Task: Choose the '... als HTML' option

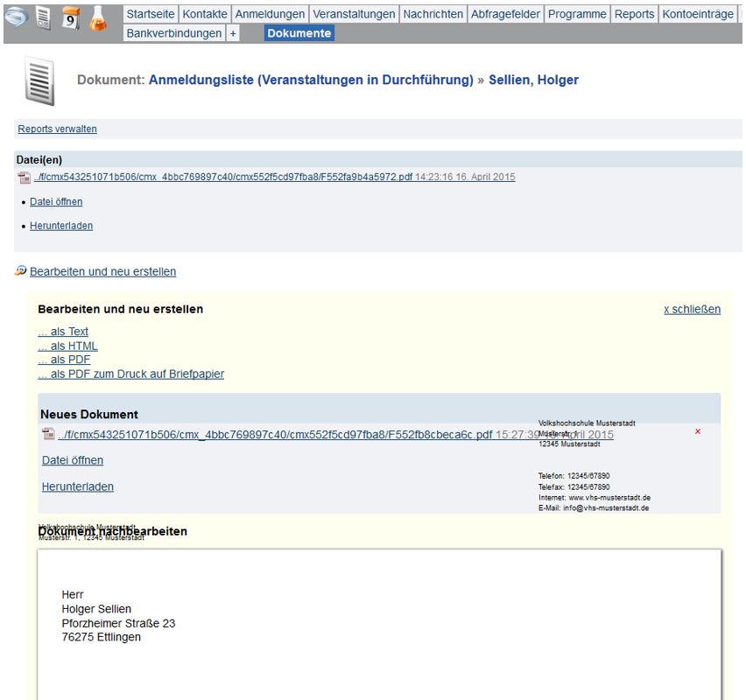Action: pyautogui.click(x=67, y=346)
